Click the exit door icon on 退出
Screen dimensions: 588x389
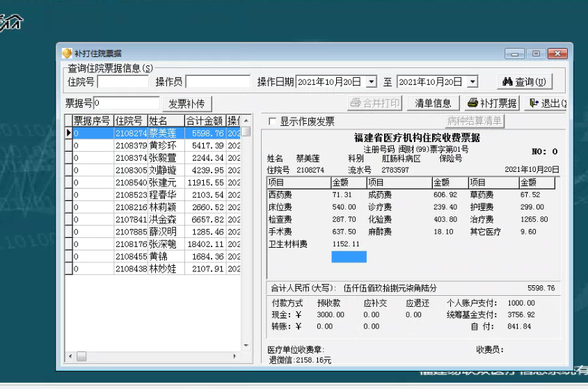click(x=534, y=103)
